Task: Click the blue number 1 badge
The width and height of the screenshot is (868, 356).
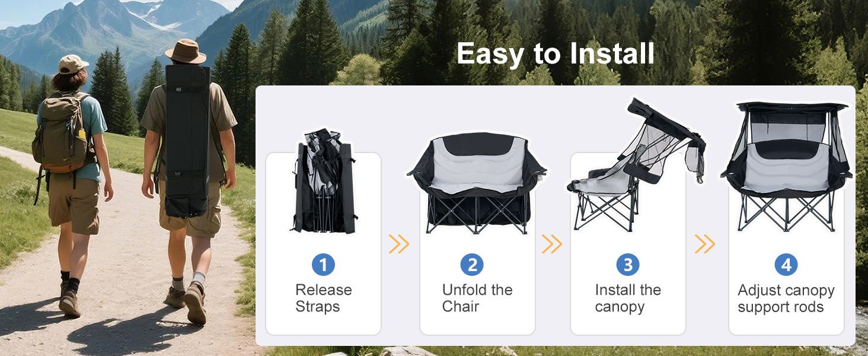Action: coord(323,265)
